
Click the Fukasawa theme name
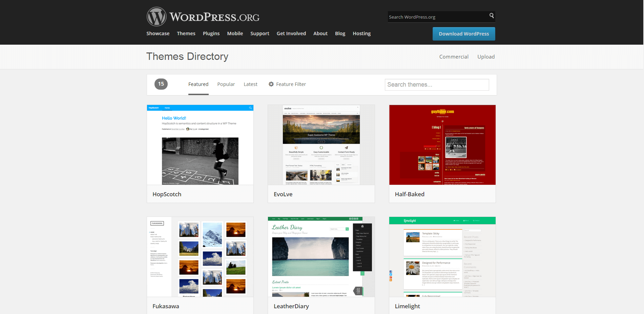click(x=166, y=306)
